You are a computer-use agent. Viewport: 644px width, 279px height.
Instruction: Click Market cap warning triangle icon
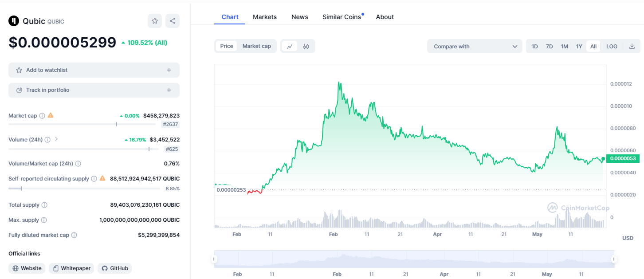coord(51,115)
